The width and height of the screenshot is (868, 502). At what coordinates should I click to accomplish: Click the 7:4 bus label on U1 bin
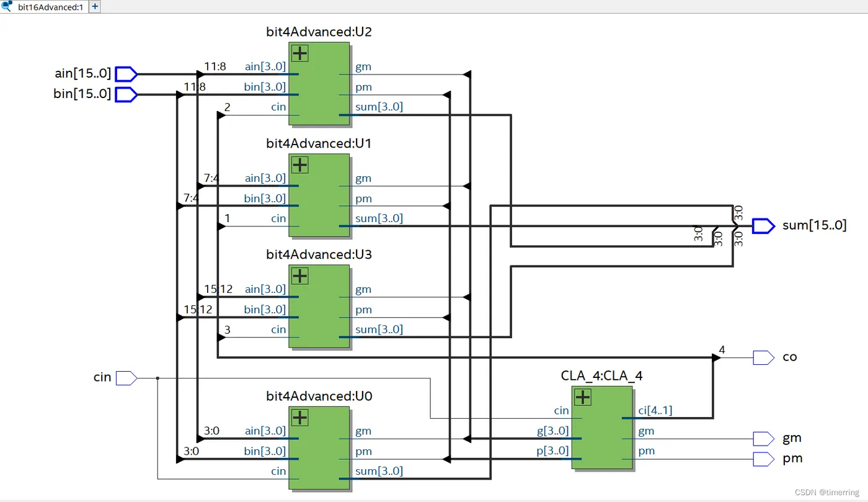(191, 198)
